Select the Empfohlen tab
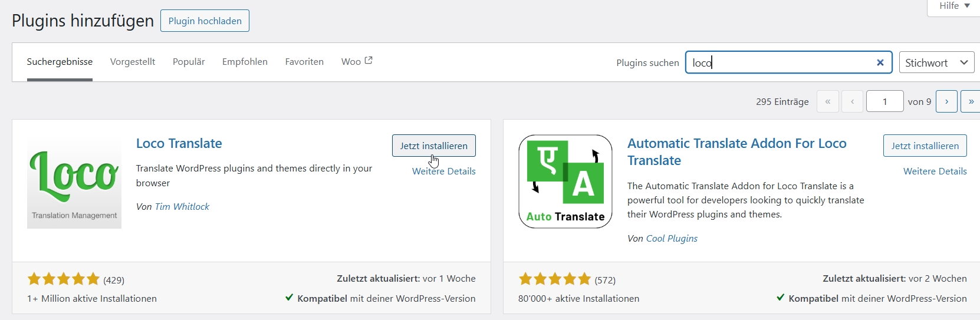Screen dimensions: 980x320 pyautogui.click(x=245, y=61)
